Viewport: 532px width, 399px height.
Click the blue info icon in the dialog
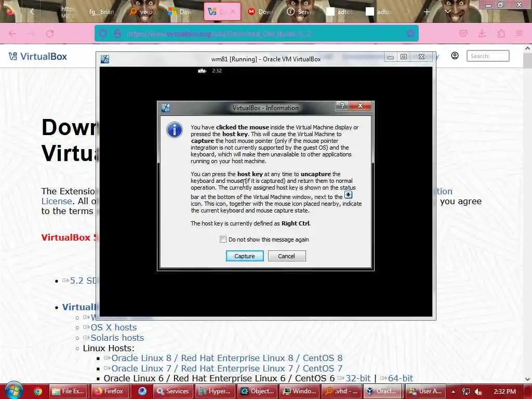coord(175,130)
